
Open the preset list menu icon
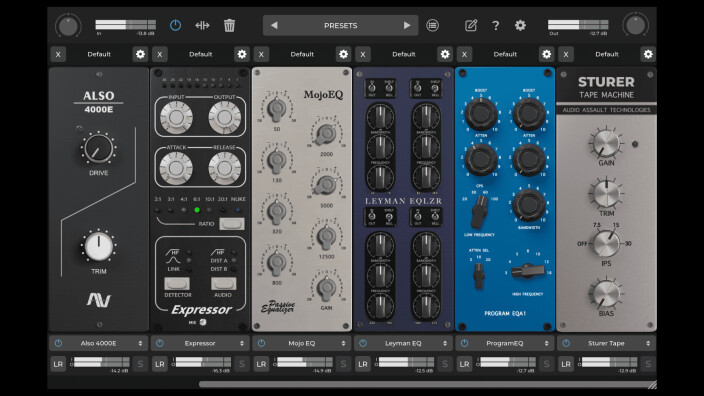(x=432, y=26)
